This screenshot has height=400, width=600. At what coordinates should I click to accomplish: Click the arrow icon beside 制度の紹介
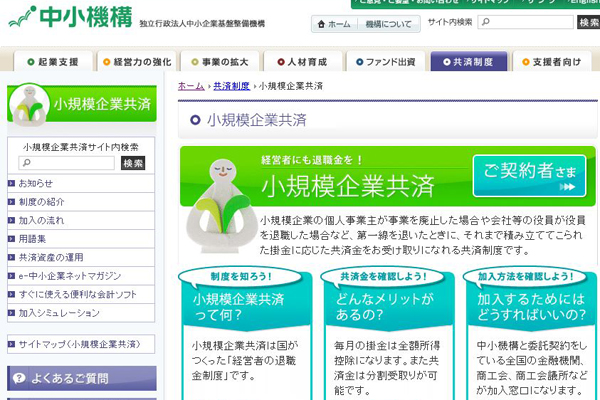tap(11, 202)
